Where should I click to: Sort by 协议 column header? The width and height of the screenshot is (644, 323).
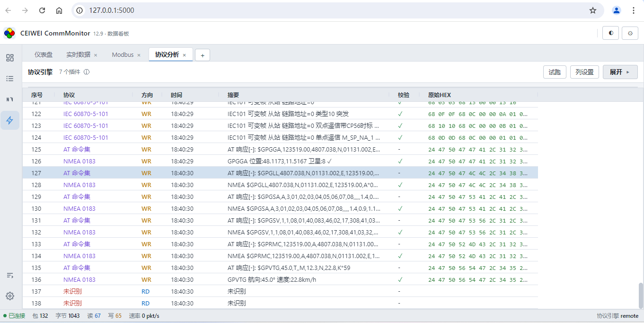[x=69, y=95]
